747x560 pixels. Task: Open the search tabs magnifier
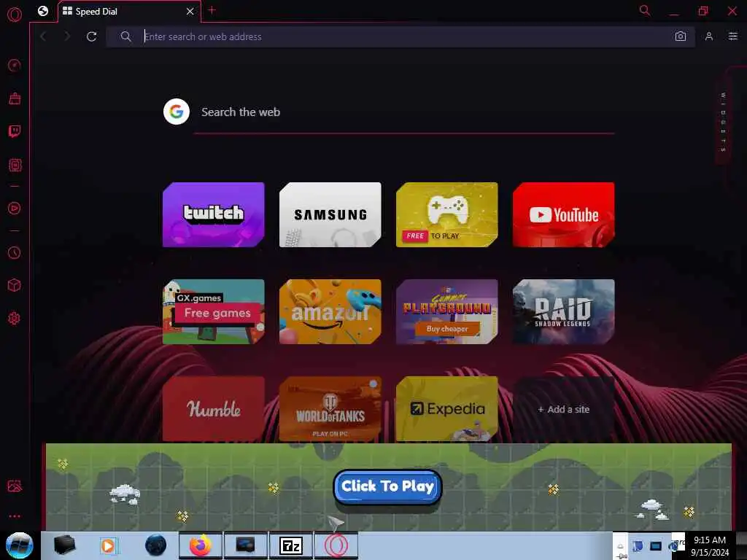(645, 10)
